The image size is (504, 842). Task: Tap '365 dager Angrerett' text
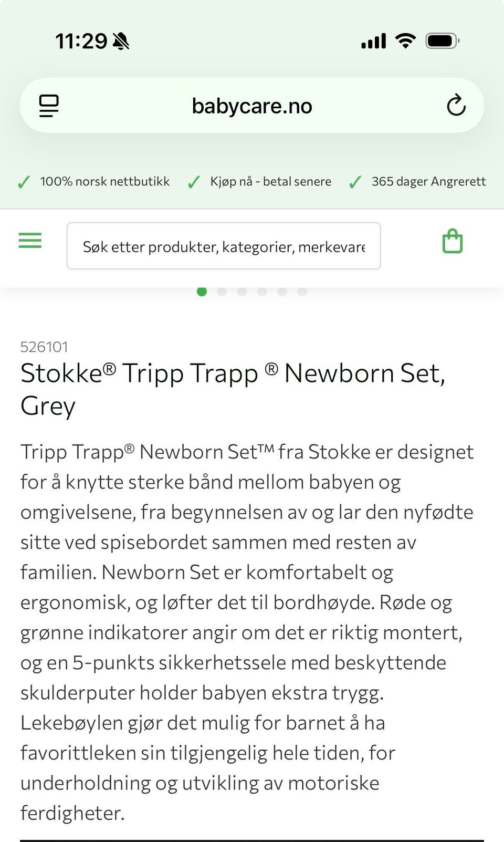[x=428, y=182]
